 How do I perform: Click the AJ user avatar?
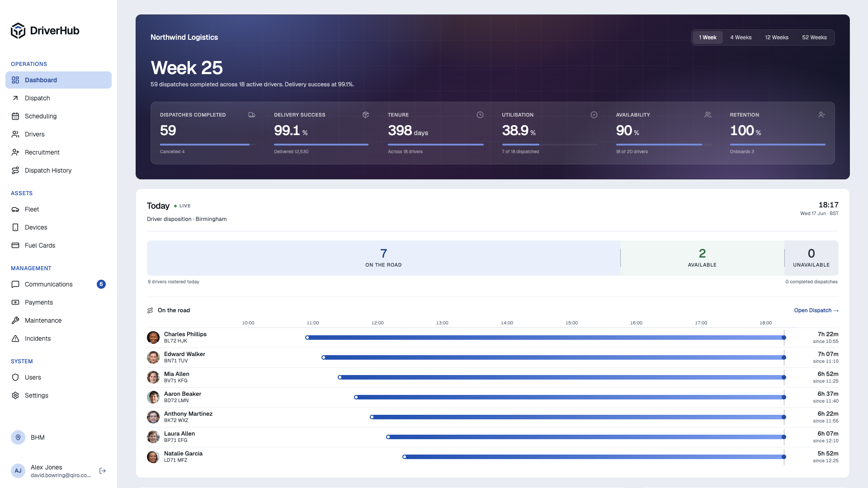click(x=18, y=471)
